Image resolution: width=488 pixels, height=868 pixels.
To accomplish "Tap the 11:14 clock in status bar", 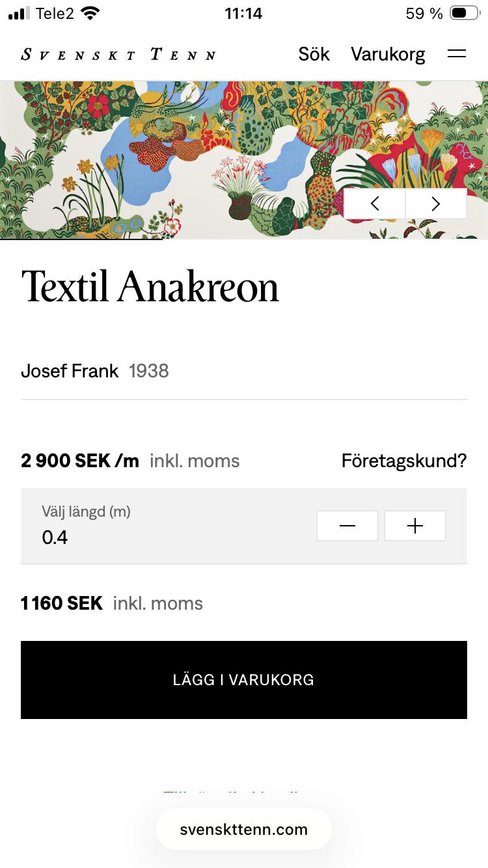I will point(243,13).
